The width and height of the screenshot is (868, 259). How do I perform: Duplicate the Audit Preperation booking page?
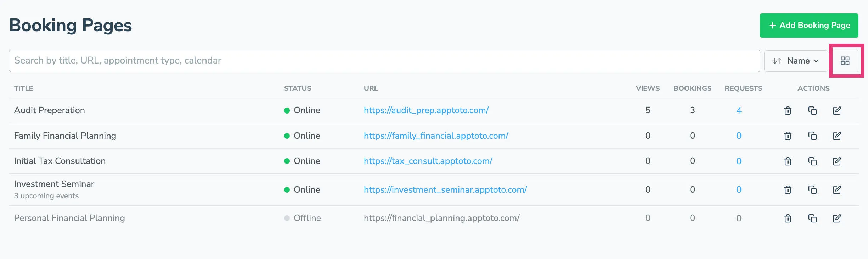coord(812,110)
